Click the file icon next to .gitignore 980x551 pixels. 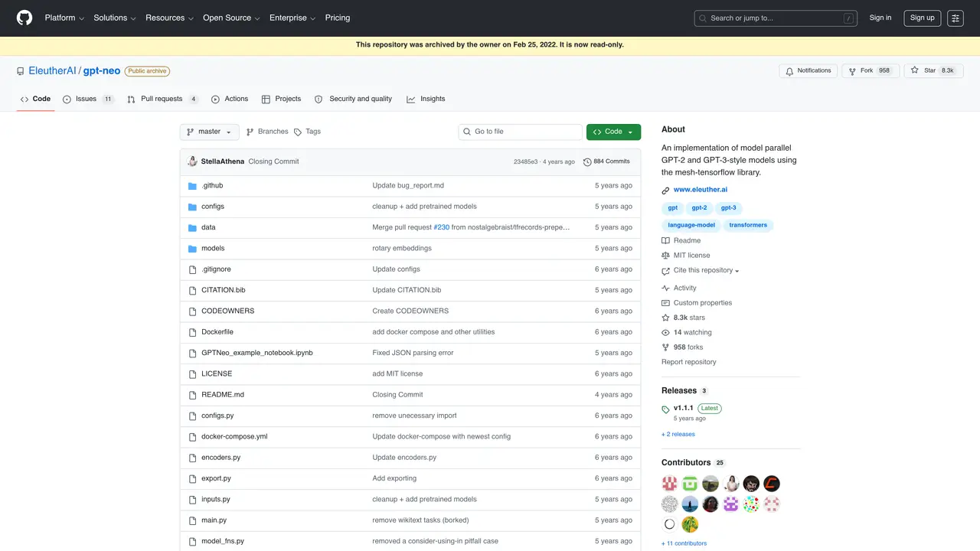[193, 269]
